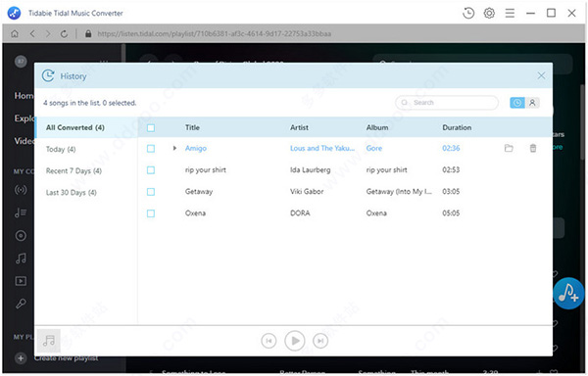Switch to sort-by-time view button
Screen dimensions: 588x376
pos(517,103)
